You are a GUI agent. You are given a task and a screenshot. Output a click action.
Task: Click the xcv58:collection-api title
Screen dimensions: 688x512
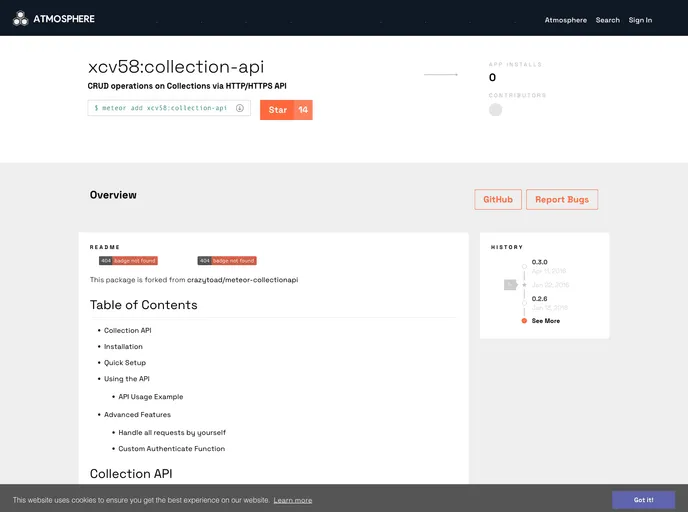tap(176, 67)
